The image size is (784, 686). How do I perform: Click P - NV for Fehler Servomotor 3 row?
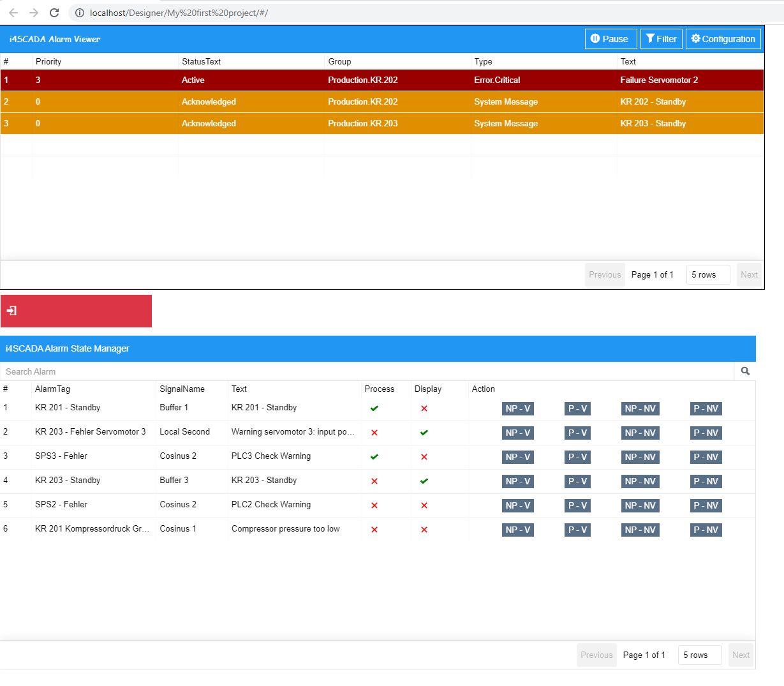pos(706,433)
